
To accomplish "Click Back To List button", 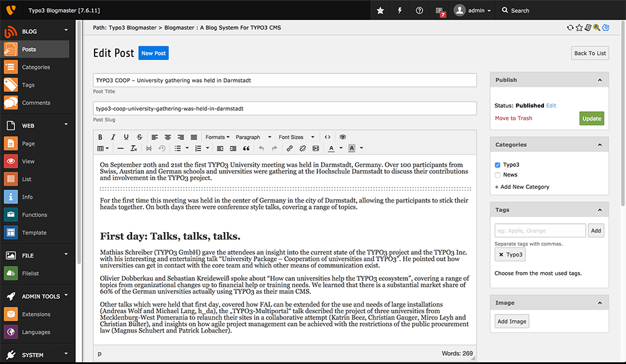I will point(590,53).
